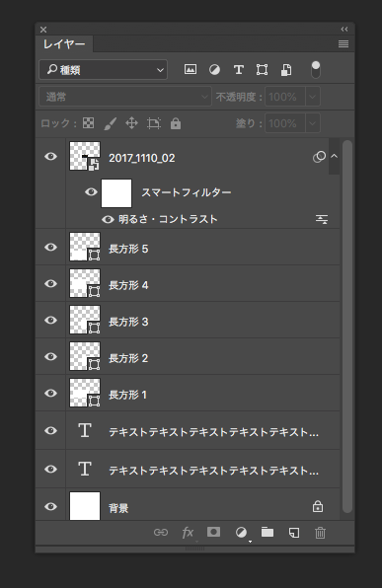
Task: Select the lower テキスト layer T icon
Action: (85, 469)
